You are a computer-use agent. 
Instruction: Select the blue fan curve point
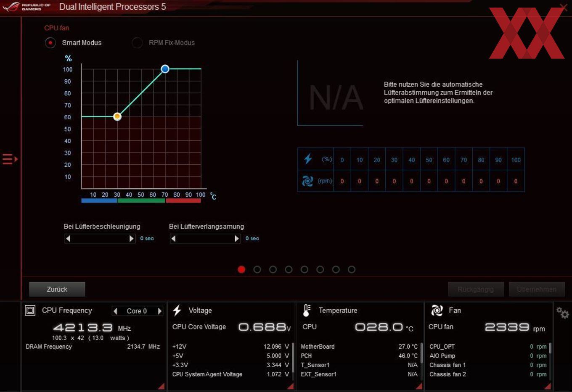click(x=165, y=69)
